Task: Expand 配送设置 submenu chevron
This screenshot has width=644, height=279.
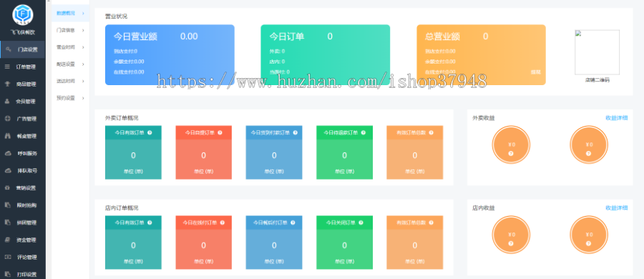Action: [x=83, y=64]
